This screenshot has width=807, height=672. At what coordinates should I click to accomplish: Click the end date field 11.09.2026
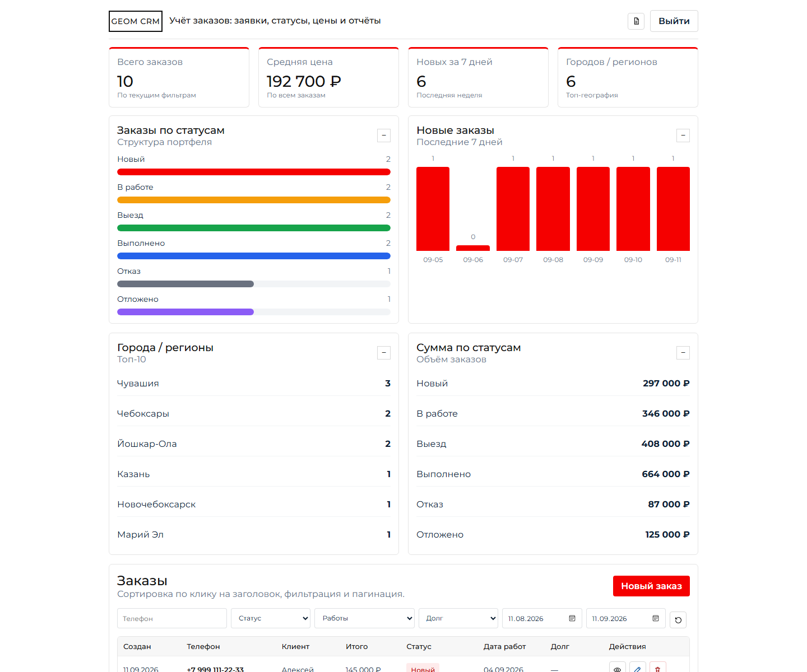coord(626,618)
